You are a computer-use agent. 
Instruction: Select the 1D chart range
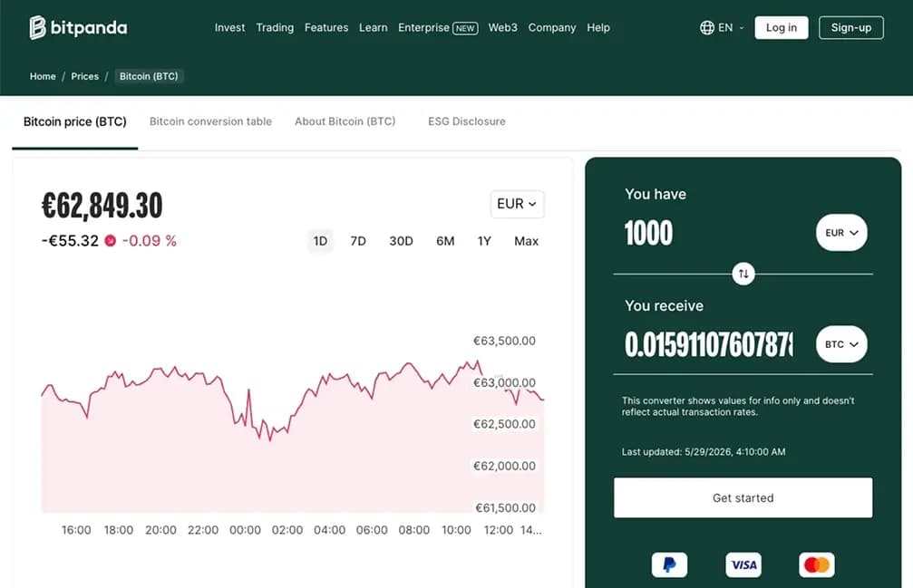click(x=320, y=241)
